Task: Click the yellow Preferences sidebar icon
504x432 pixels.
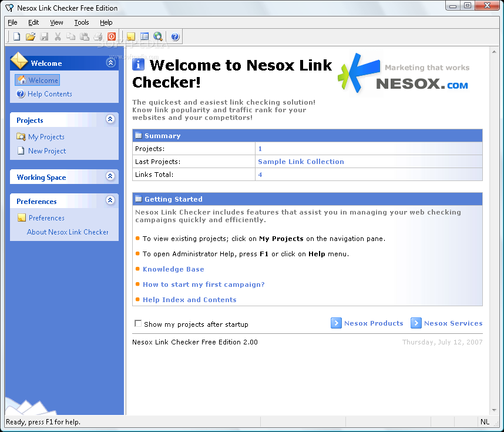Action: pos(22,218)
